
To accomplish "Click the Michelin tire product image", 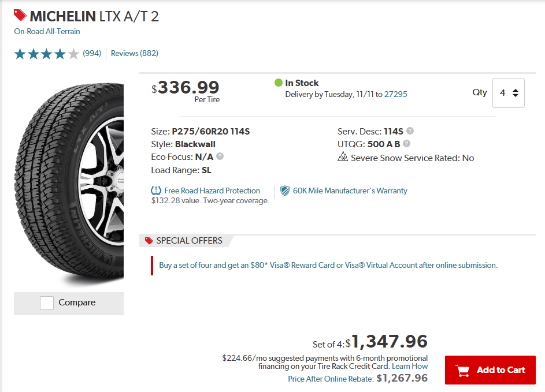I will click(x=69, y=185).
